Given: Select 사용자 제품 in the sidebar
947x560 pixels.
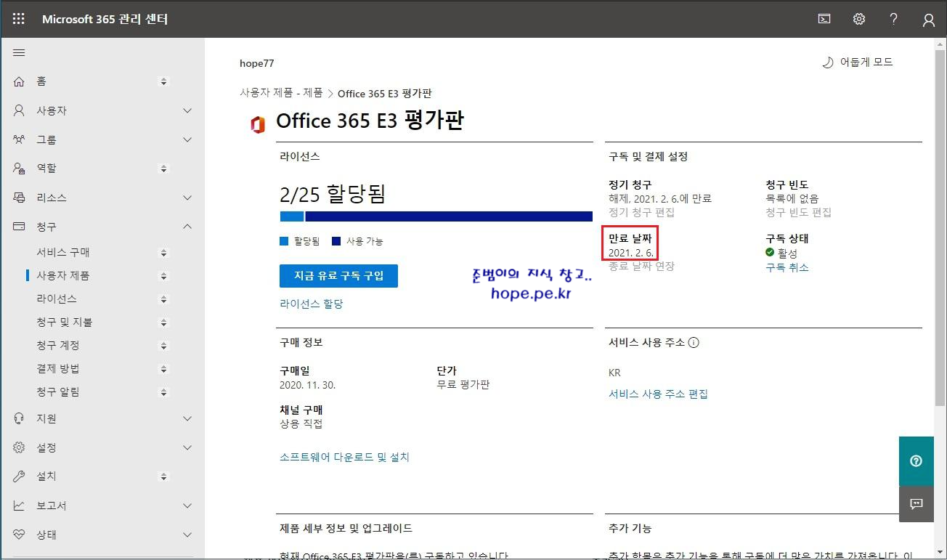Looking at the screenshot, I should (x=63, y=275).
